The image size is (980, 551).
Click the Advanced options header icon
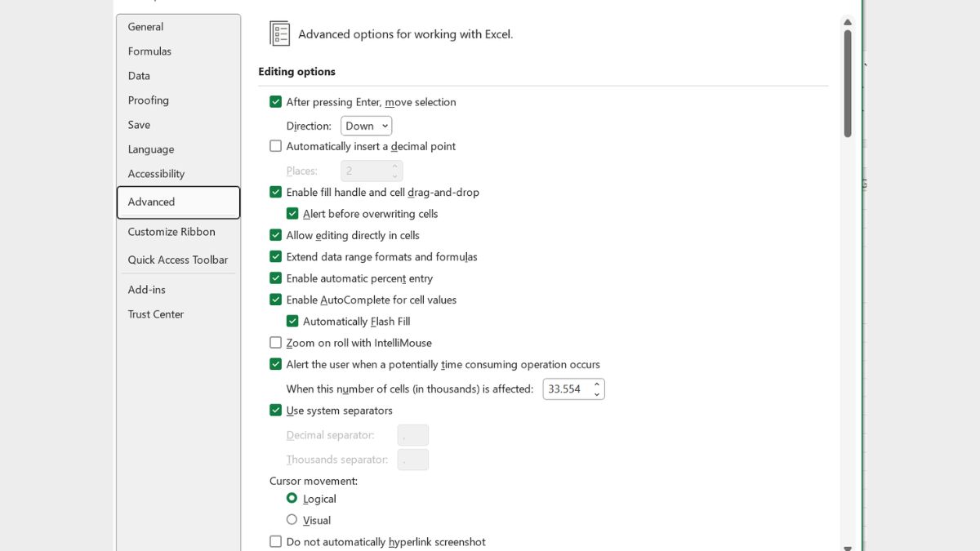pos(280,33)
